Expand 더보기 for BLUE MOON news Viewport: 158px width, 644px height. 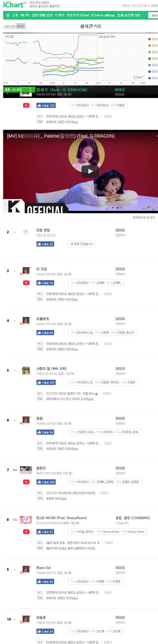(x=109, y=543)
